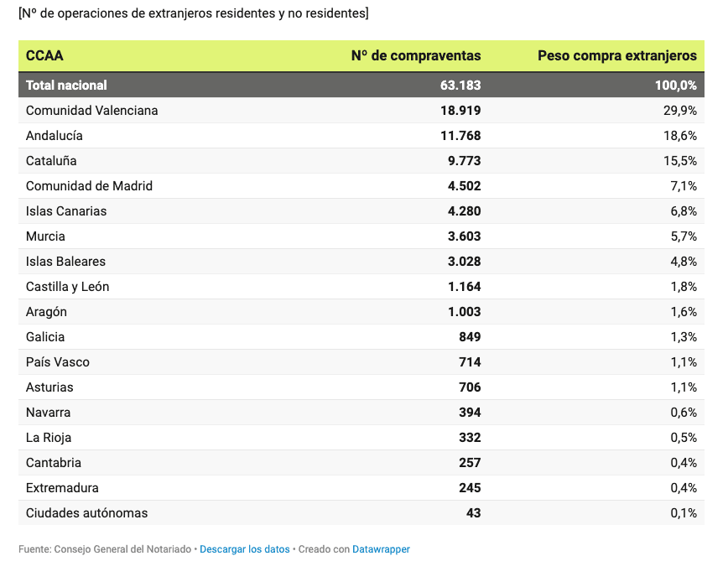Click the CCAA column header
Viewport: 728px width, 582px height.
click(x=44, y=56)
